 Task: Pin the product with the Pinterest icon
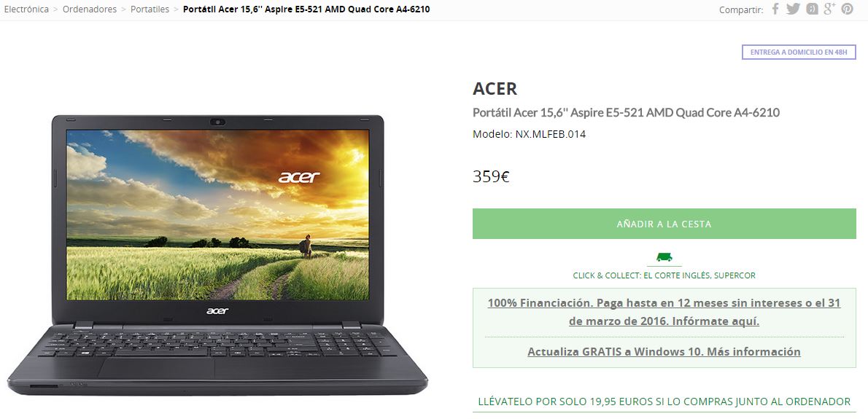click(848, 9)
